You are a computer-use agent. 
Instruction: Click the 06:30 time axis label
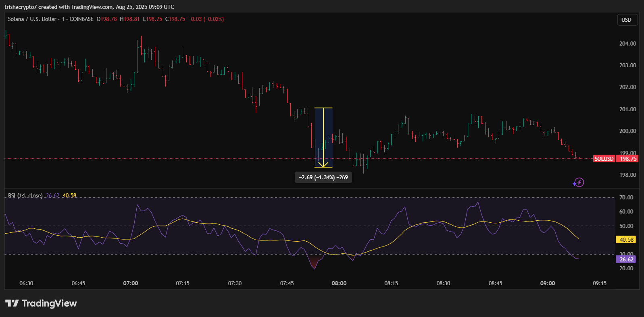pyautogui.click(x=26, y=283)
